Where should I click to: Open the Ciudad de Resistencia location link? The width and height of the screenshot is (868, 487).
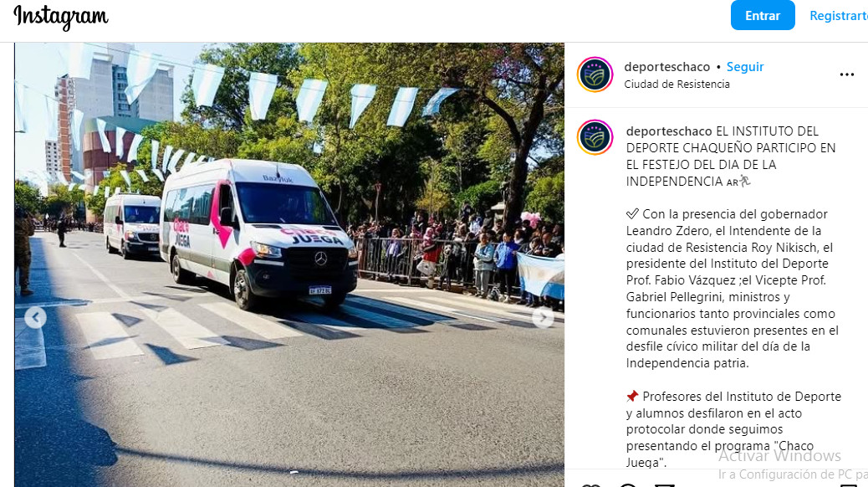click(x=677, y=85)
